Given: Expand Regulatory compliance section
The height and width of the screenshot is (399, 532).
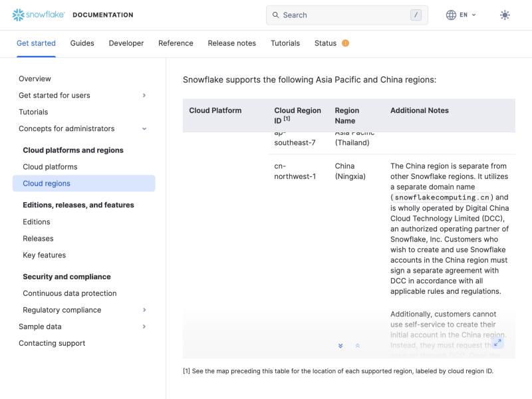Looking at the screenshot, I should coord(144,310).
